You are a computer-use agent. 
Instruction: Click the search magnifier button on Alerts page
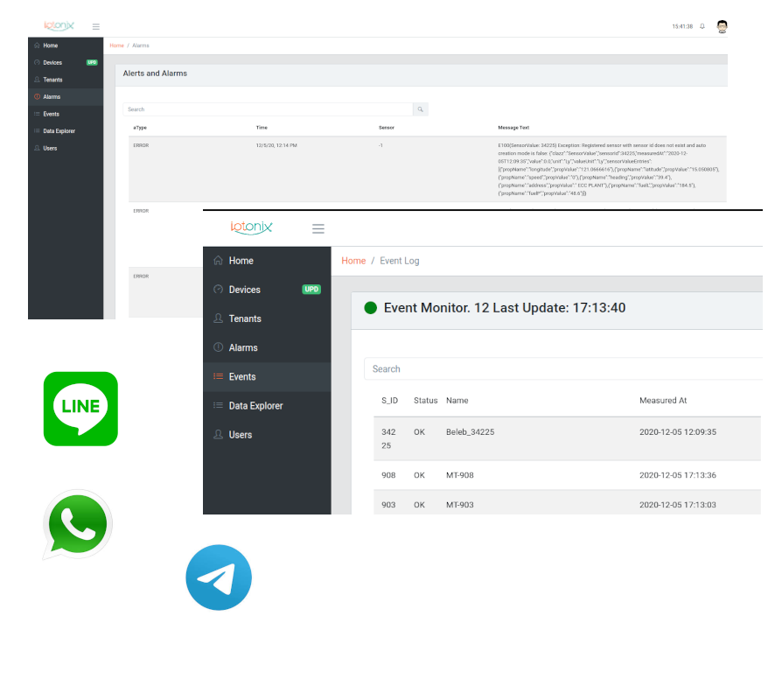coord(420,109)
